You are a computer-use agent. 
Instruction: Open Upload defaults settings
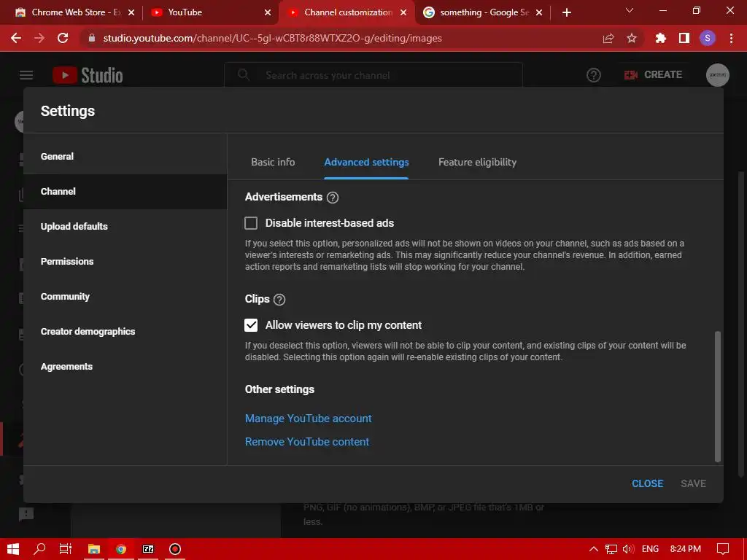(125, 227)
